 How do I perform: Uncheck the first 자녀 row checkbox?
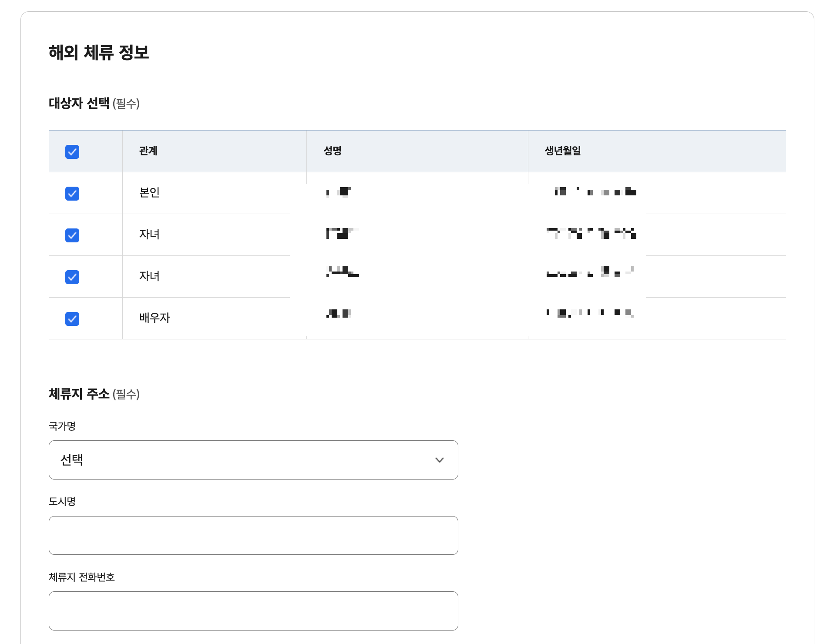click(72, 235)
